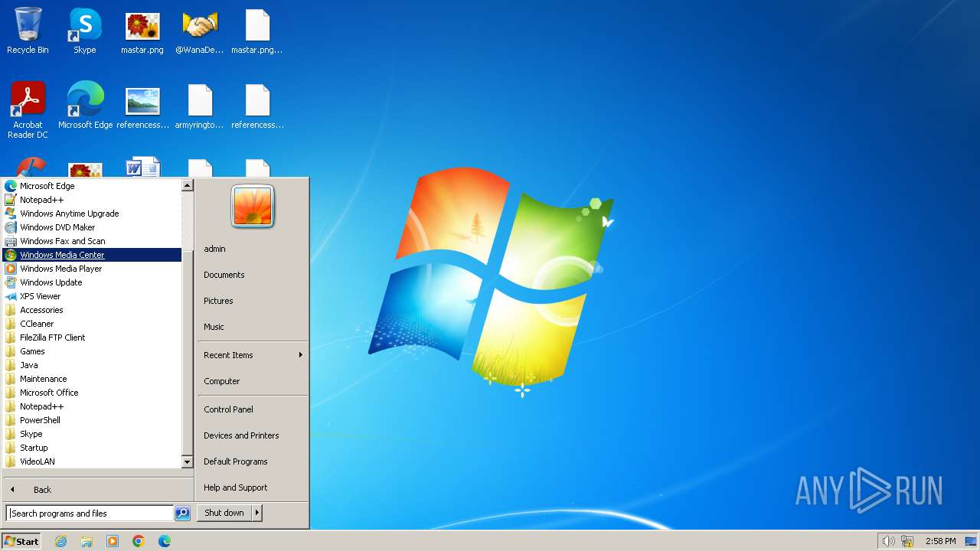The height and width of the screenshot is (551, 980).
Task: Open Default Programs
Action: 253,461
